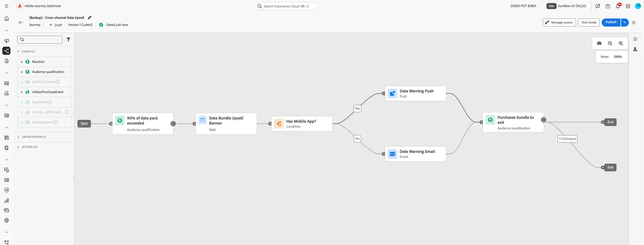Viewport: 644px width, 245px height.
Task: Go to Home in left sidebar
Action: 6,18
